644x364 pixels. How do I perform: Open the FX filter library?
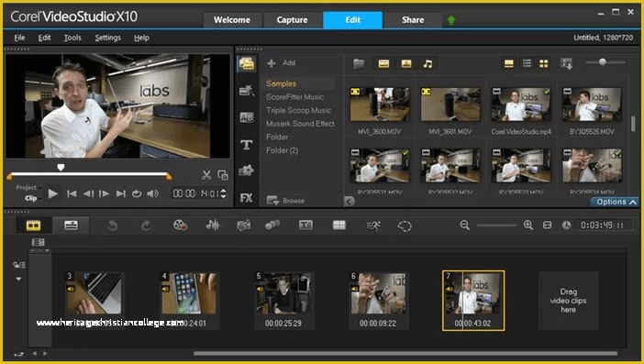[247, 198]
